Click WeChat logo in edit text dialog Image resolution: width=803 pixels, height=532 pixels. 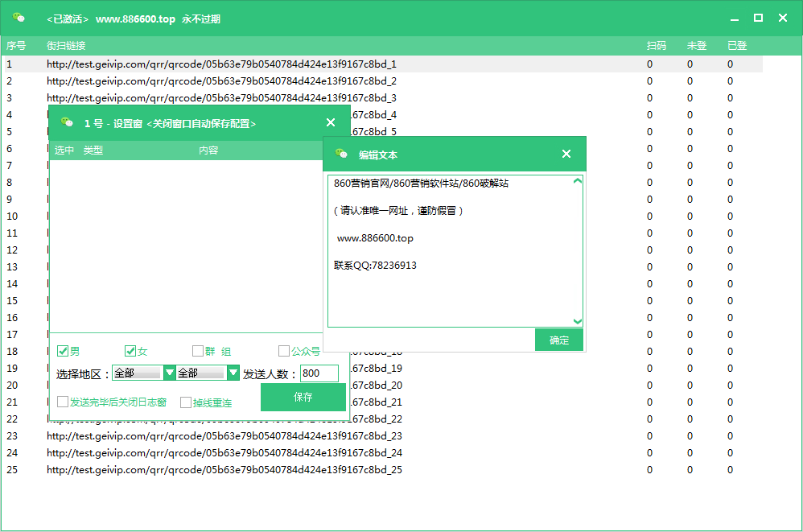coord(341,154)
